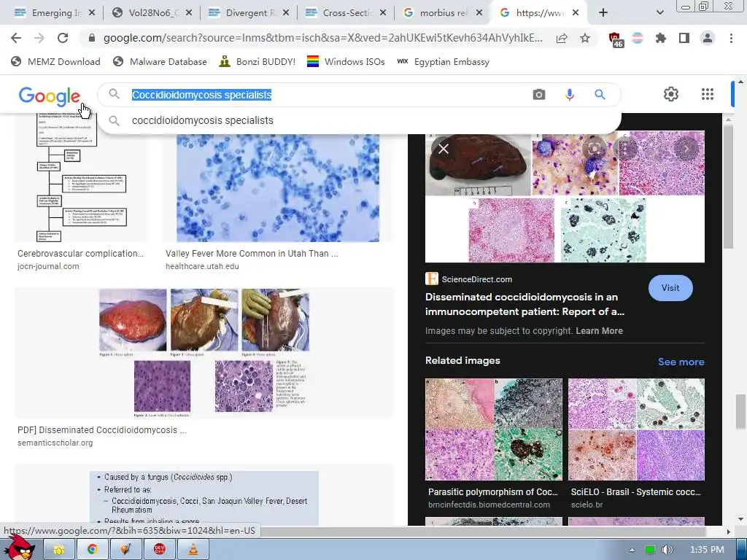Search by image with camera icon
The width and height of the screenshot is (747, 560).
coord(539,95)
